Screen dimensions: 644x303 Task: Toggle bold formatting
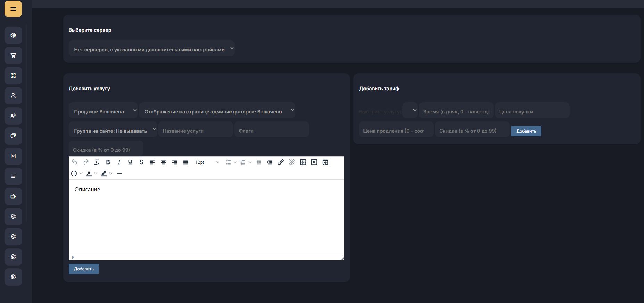pyautogui.click(x=108, y=162)
